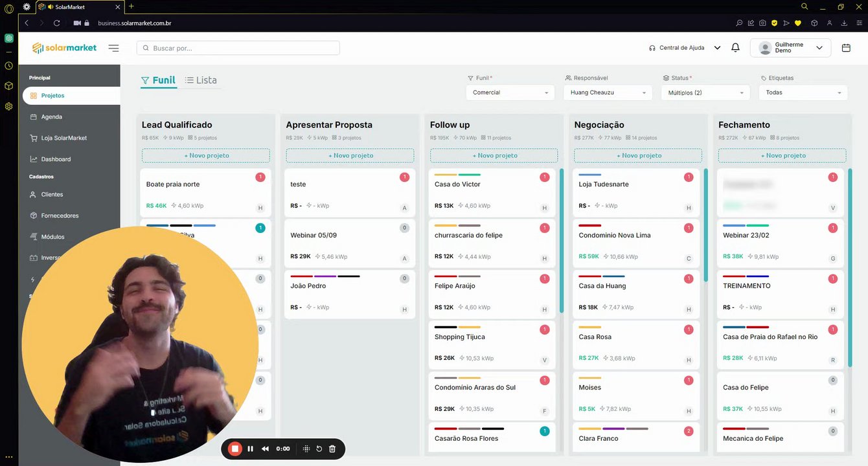Click the red badge on Loja Tudesnarte card

pyautogui.click(x=689, y=177)
